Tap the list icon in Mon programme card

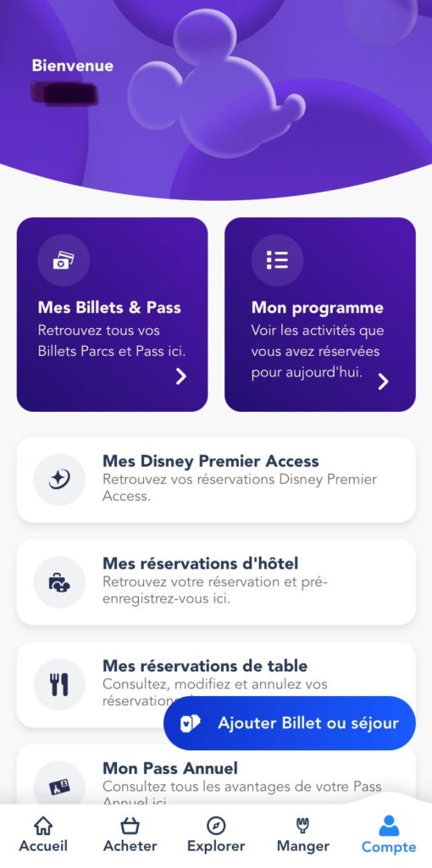[277, 259]
